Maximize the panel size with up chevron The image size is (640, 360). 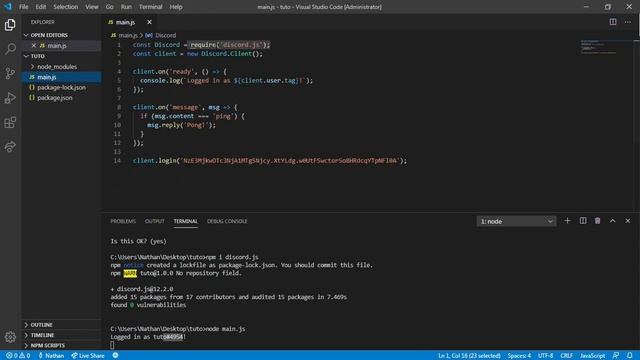[x=613, y=221]
